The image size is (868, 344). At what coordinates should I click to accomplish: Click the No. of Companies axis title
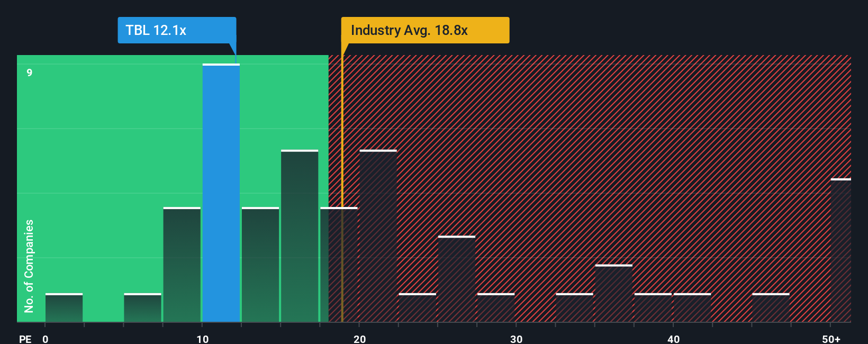(29, 266)
